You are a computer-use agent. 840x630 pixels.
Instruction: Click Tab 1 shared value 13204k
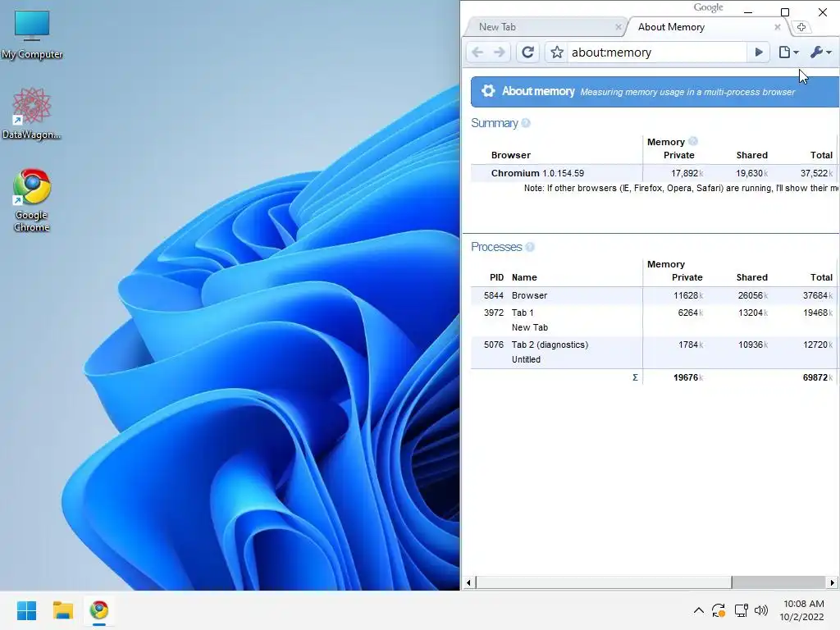(753, 313)
